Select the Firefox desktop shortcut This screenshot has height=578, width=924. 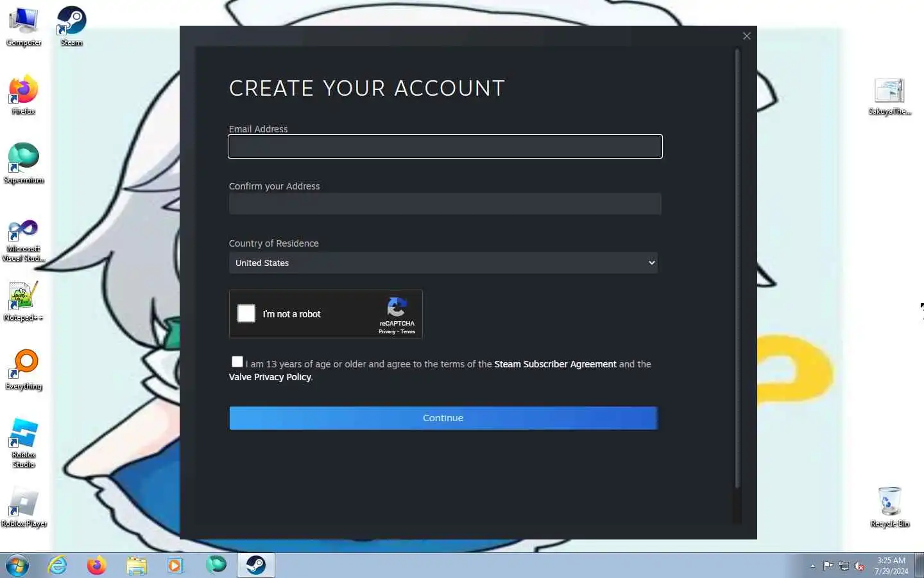[24, 95]
